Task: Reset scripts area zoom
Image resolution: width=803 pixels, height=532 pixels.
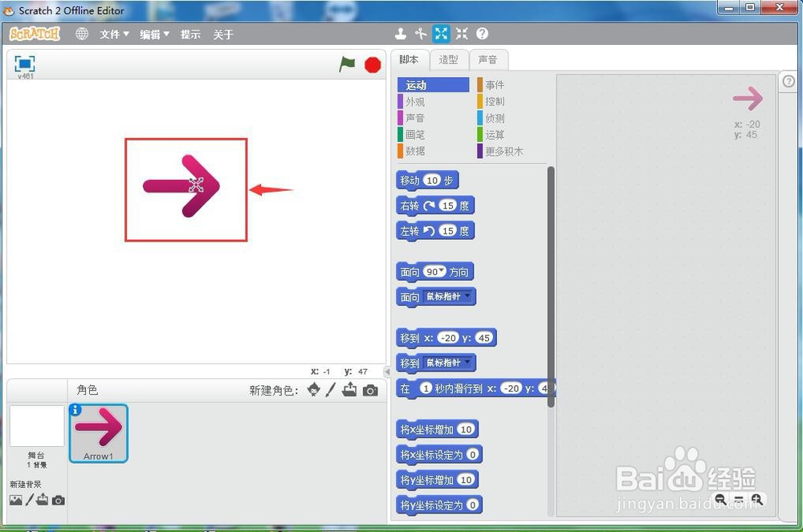Action: 739,499
